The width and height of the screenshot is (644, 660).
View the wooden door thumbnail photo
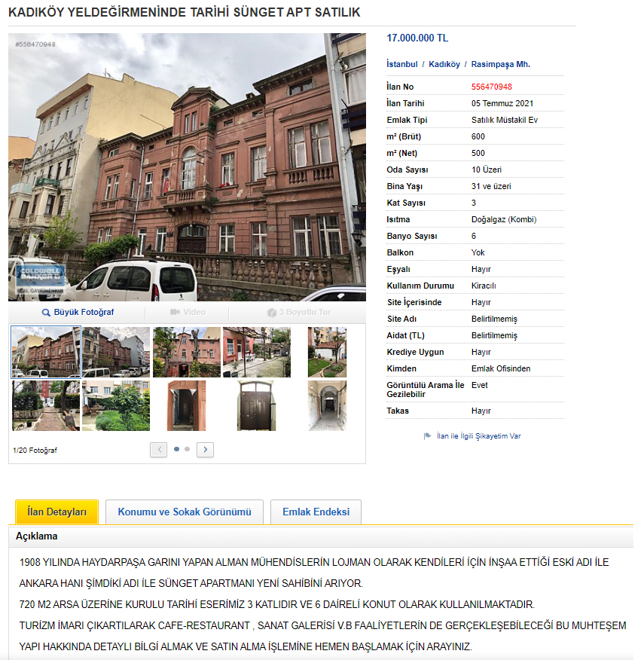click(x=186, y=405)
